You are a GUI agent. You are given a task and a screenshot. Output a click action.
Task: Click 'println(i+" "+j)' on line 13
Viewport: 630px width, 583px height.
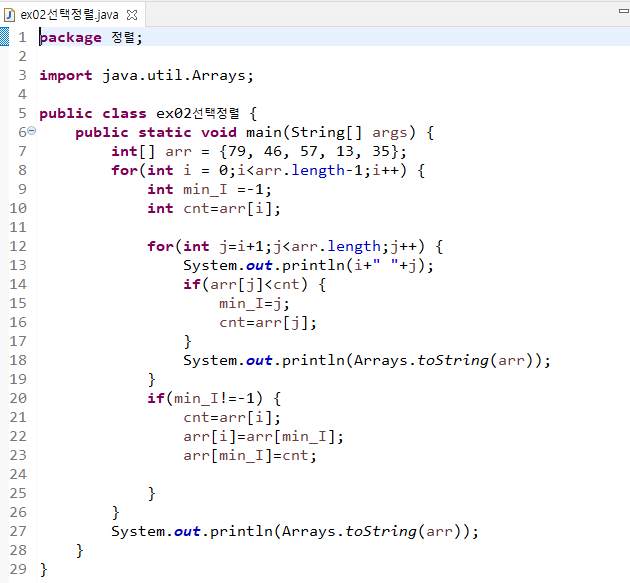(354, 266)
